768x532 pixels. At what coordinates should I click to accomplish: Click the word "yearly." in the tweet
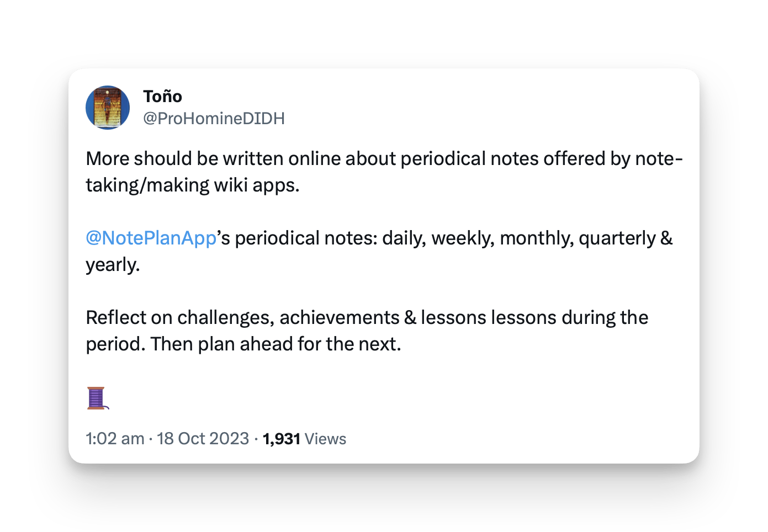[x=113, y=265]
